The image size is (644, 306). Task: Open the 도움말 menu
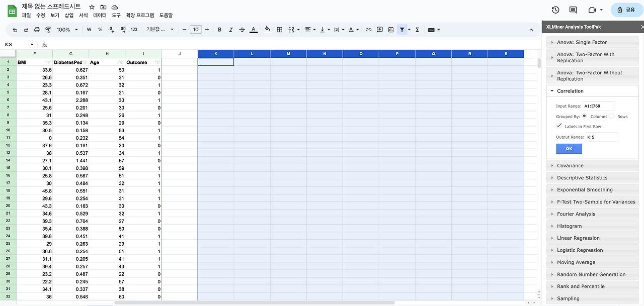[x=166, y=16]
